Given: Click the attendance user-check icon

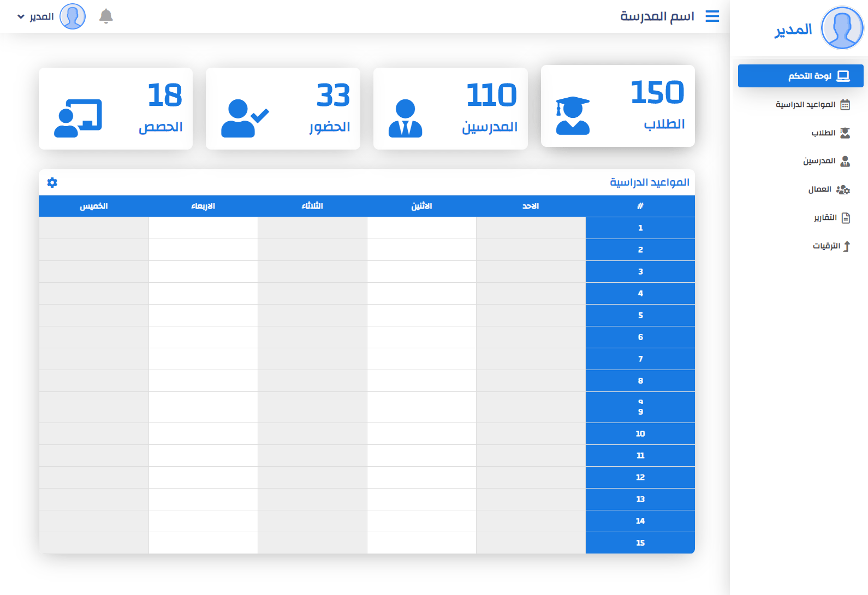Looking at the screenshot, I should click(245, 118).
